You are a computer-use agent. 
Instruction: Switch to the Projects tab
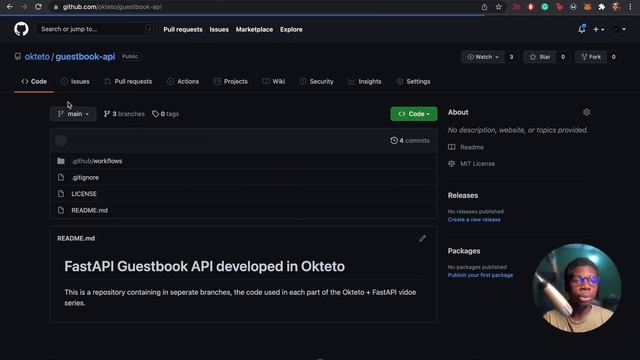tap(231, 82)
